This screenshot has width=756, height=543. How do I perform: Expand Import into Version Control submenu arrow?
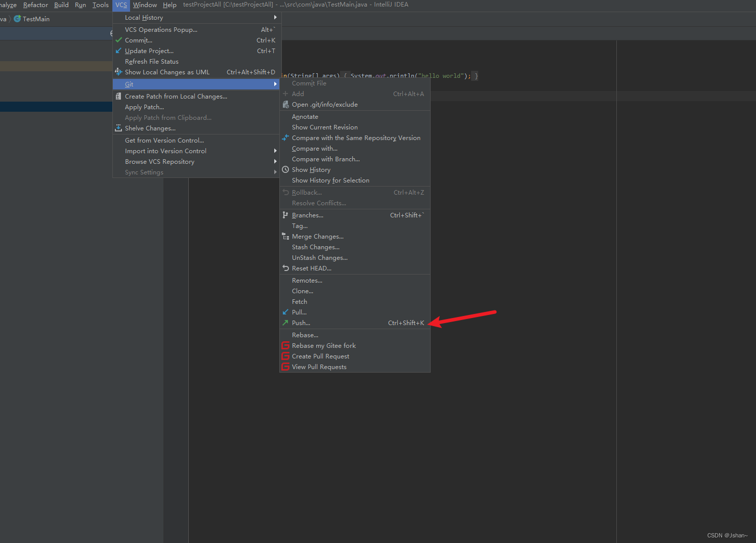[x=275, y=151]
